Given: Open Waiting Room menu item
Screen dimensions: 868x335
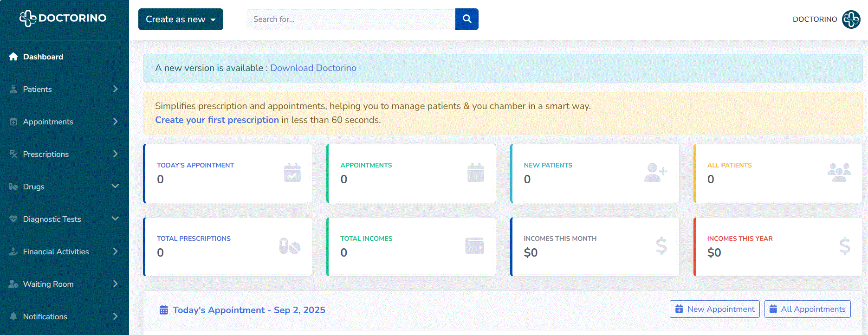Looking at the screenshot, I should pyautogui.click(x=48, y=284).
